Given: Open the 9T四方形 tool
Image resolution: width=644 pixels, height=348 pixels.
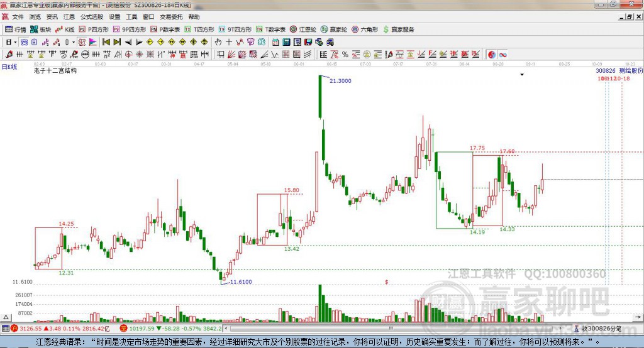Looking at the screenshot, I should pyautogui.click(x=235, y=30).
